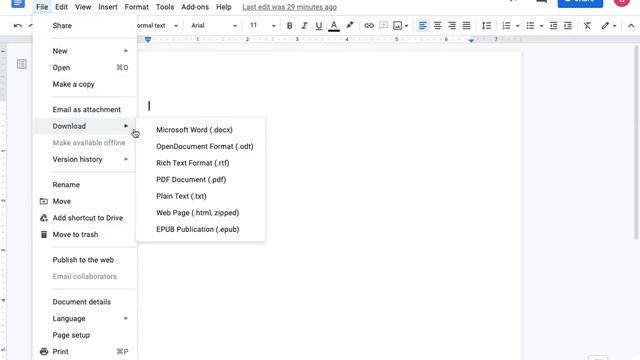Viewport: 640px width, 360px height.
Task: Open the account avatar
Action: [622, 2]
